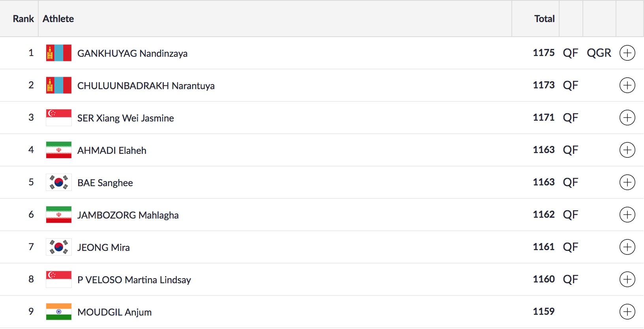Screen dimensions: 644x329
Task: Expand details for CHULUUNBADRAKH Narantuya row
Action: (x=627, y=85)
